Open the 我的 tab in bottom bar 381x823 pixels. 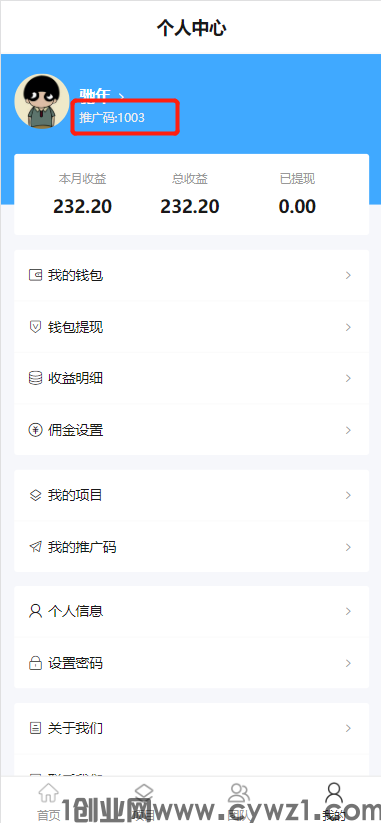click(334, 802)
